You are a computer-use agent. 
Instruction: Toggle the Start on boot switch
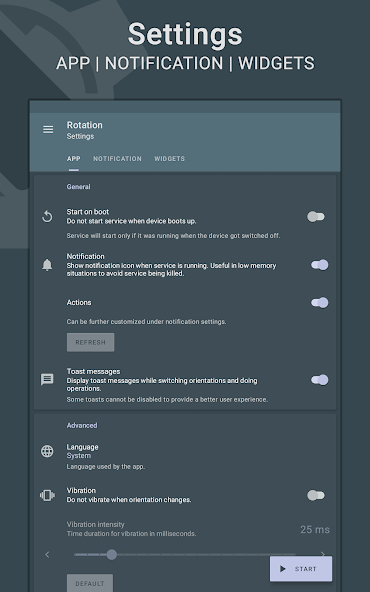(x=316, y=217)
